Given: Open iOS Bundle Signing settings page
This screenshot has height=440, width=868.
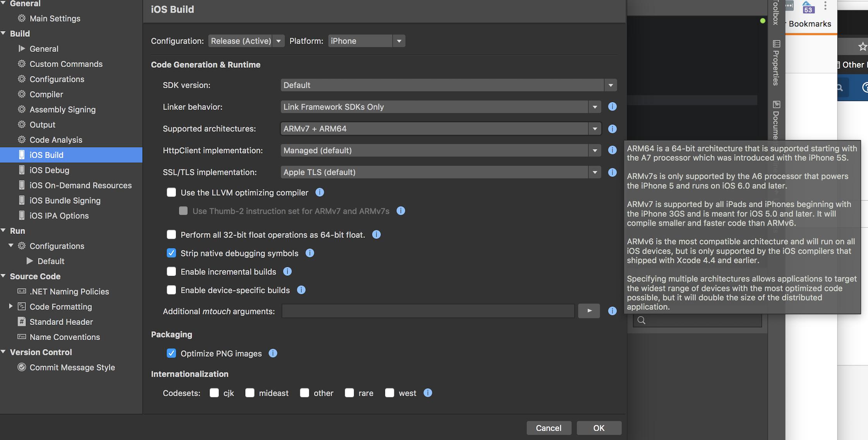Looking at the screenshot, I should [x=65, y=201].
